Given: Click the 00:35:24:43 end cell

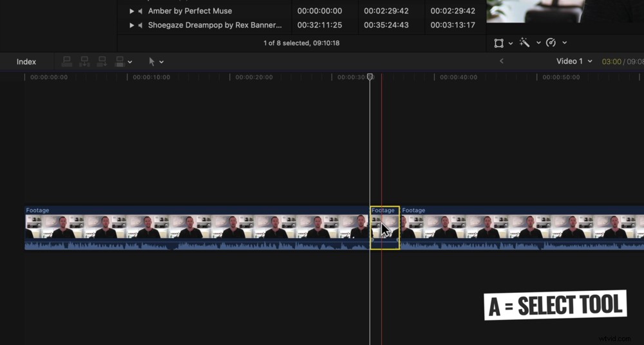Looking at the screenshot, I should [x=386, y=25].
